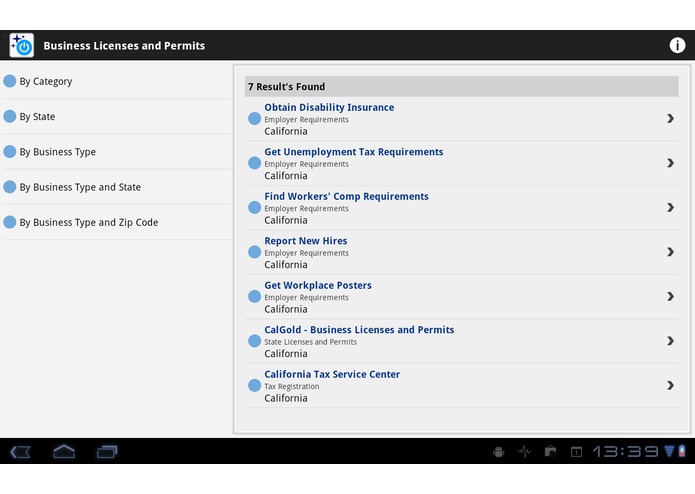Tap blue dot beside By Business Type and Zip Code
The height and width of the screenshot is (494, 695).
click(x=10, y=222)
